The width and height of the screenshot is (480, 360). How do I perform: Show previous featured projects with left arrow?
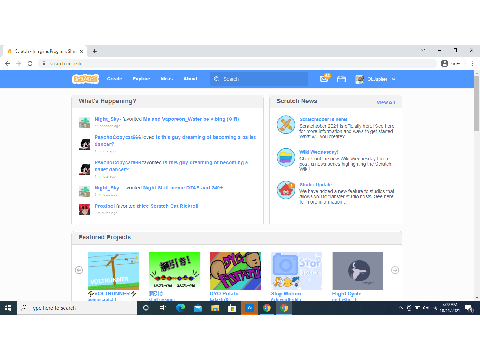click(79, 270)
